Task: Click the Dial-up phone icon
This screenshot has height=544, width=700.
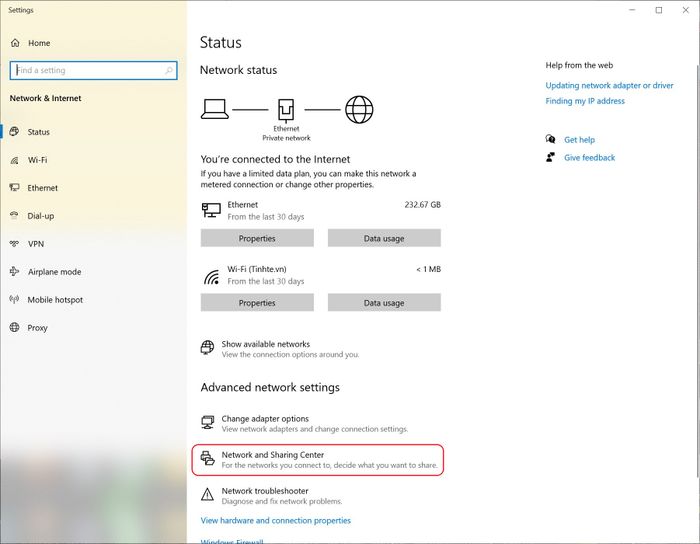Action: [14, 216]
